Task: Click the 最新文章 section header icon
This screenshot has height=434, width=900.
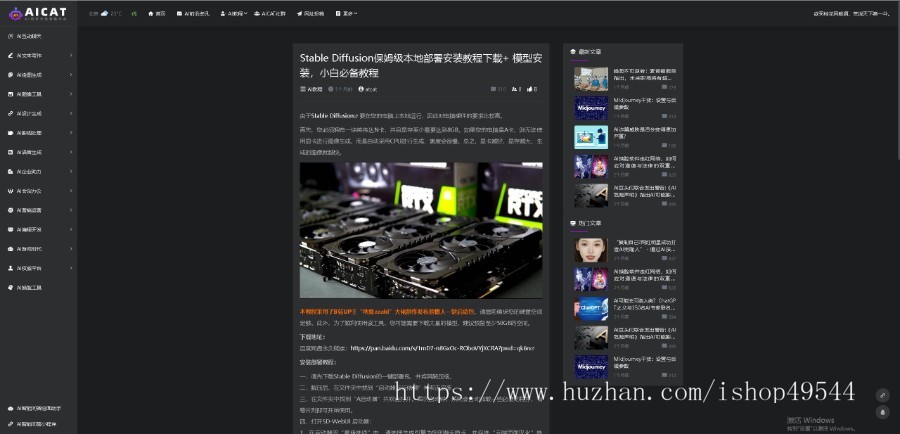Action: pyautogui.click(x=573, y=52)
